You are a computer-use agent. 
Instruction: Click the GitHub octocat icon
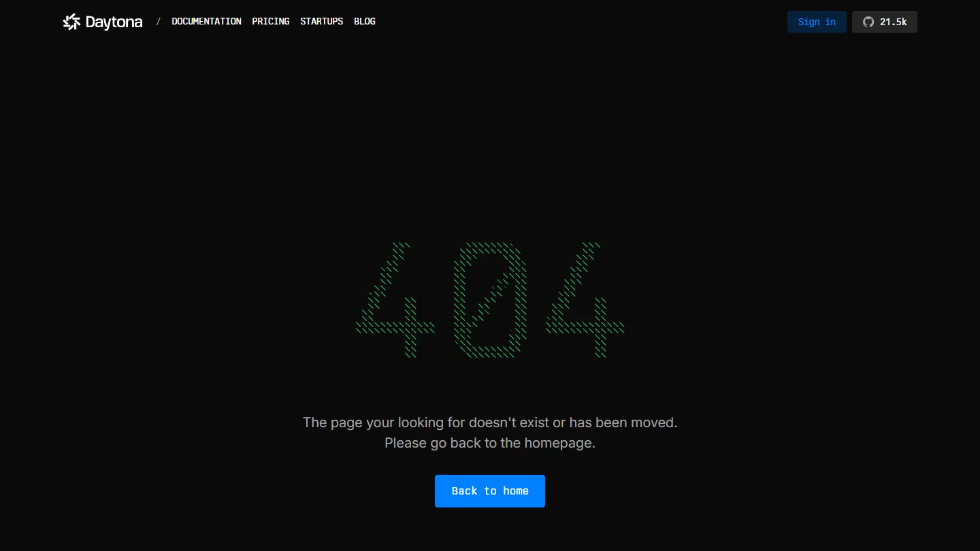coord(868,22)
